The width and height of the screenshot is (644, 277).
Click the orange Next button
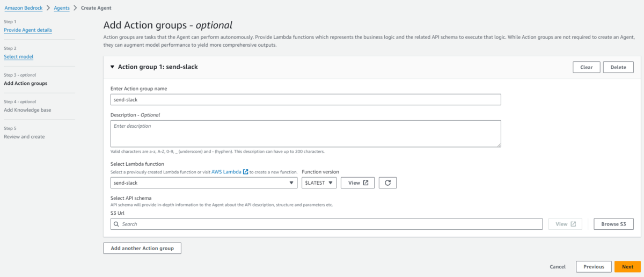coord(627,267)
